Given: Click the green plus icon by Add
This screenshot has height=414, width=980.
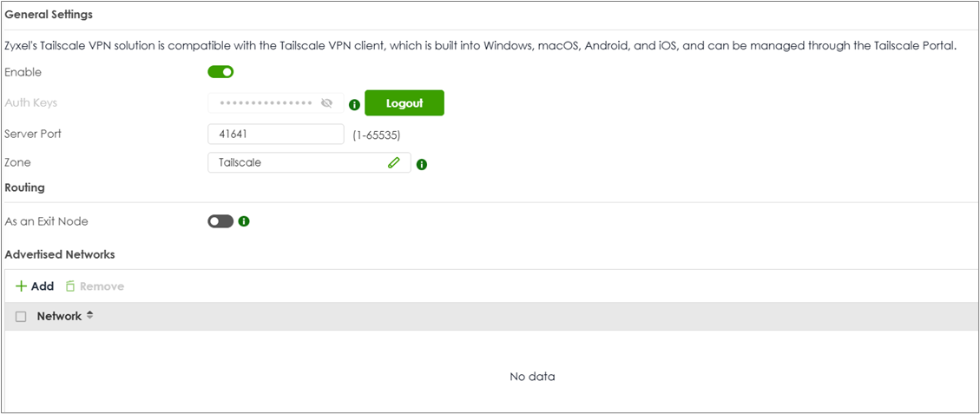Looking at the screenshot, I should point(21,286).
